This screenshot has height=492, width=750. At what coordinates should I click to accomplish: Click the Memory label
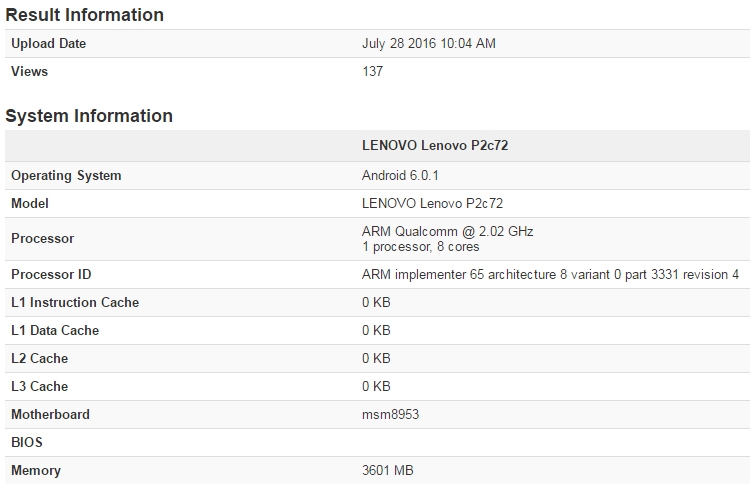point(36,470)
